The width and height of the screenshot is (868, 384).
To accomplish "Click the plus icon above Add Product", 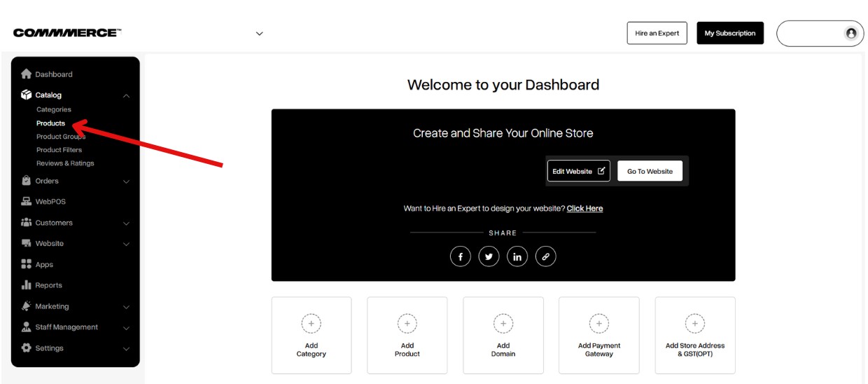I will coord(407,324).
